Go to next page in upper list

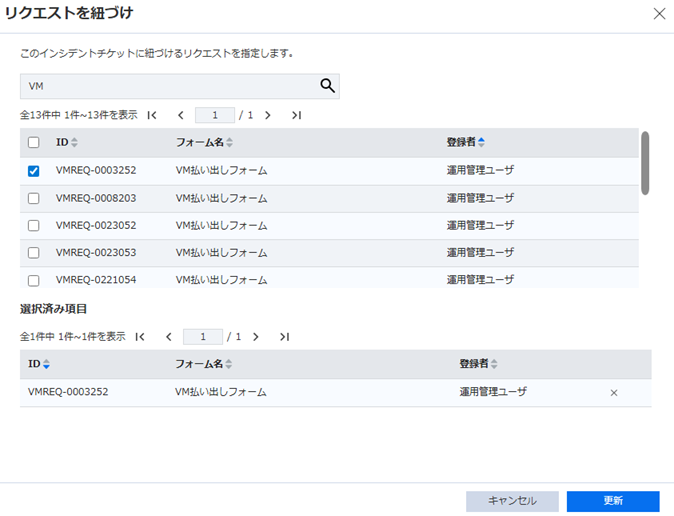pos(267,115)
